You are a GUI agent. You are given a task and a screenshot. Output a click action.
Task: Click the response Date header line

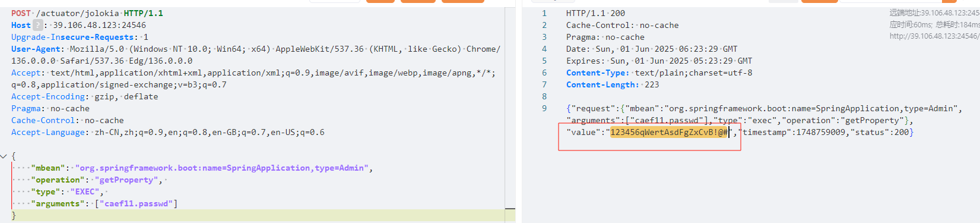pos(652,49)
